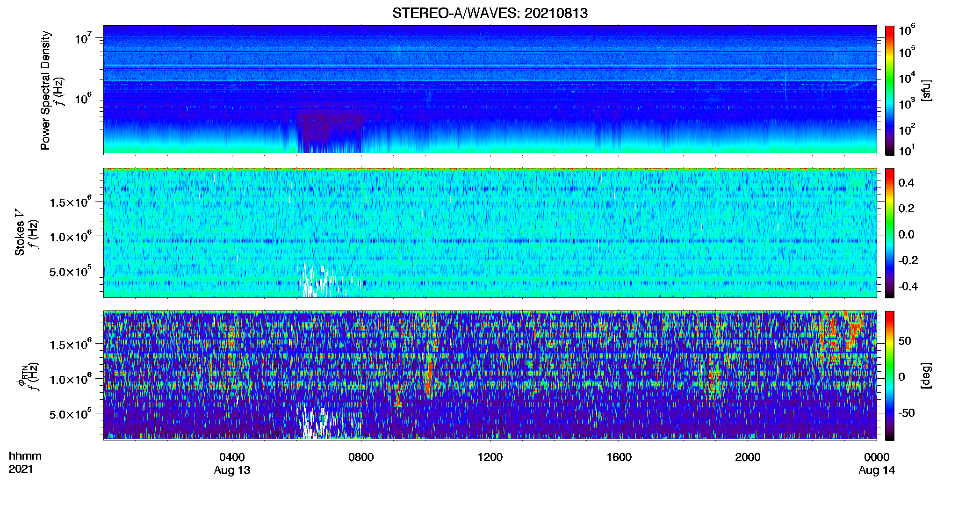Click the 10^5 tick on the sfu colorbar
This screenshot has height=505, width=980.
pos(907,52)
